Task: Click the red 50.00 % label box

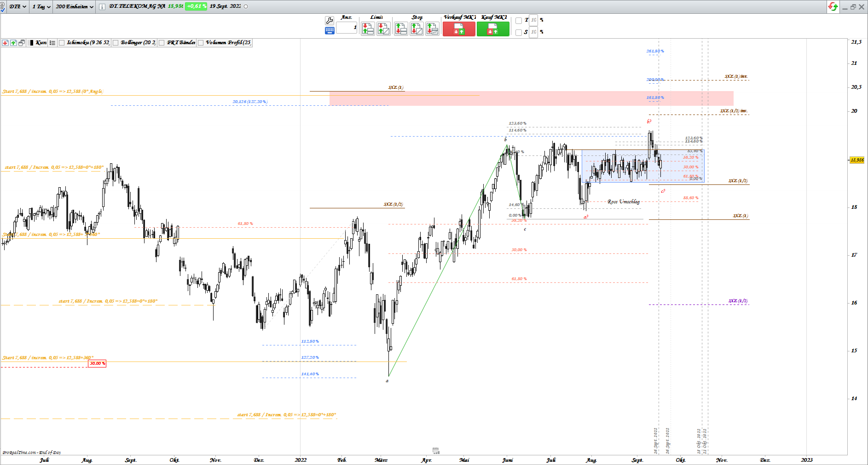Action: click(x=97, y=363)
